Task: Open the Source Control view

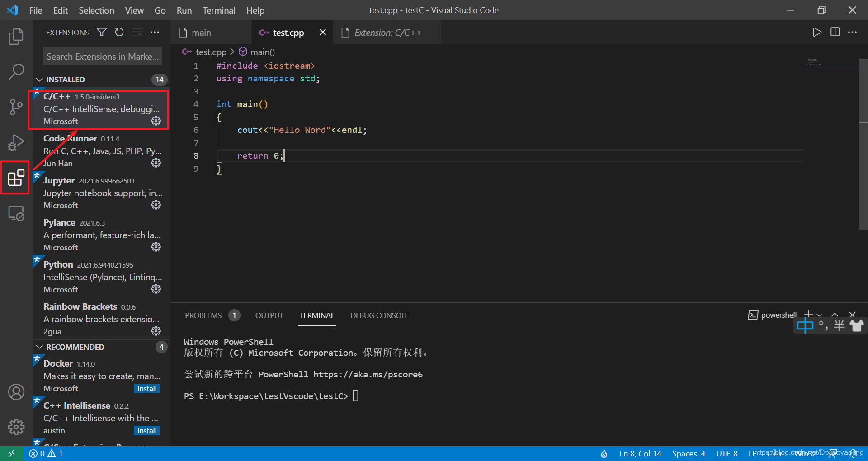Action: tap(16, 107)
